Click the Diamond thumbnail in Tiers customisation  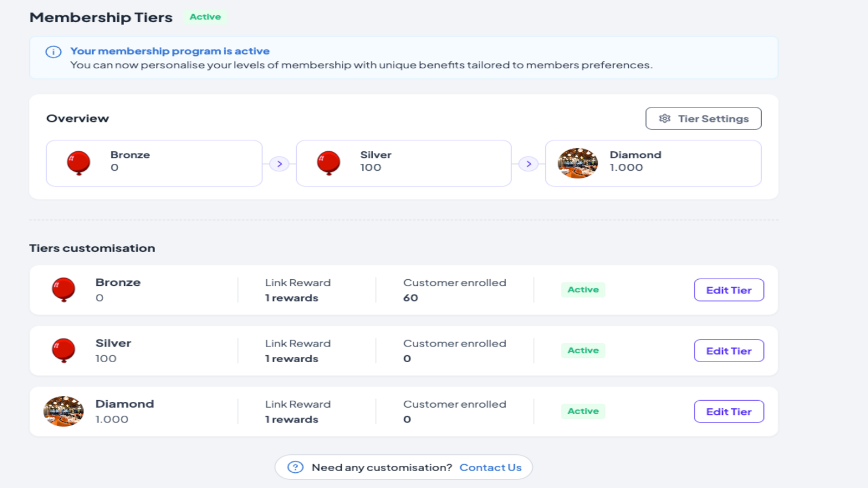pyautogui.click(x=63, y=411)
